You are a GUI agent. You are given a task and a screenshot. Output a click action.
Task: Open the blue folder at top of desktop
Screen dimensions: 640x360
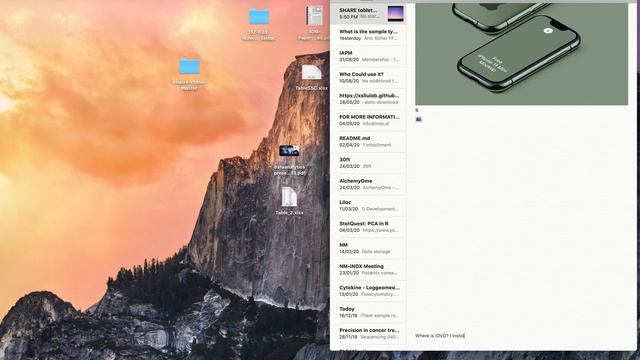(x=259, y=17)
